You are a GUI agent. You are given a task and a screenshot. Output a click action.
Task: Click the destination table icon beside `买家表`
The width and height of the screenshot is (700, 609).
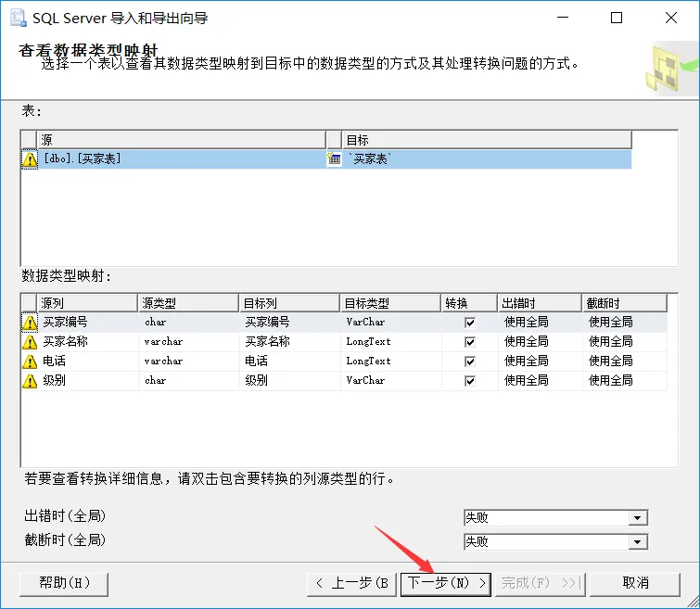pyautogui.click(x=334, y=159)
